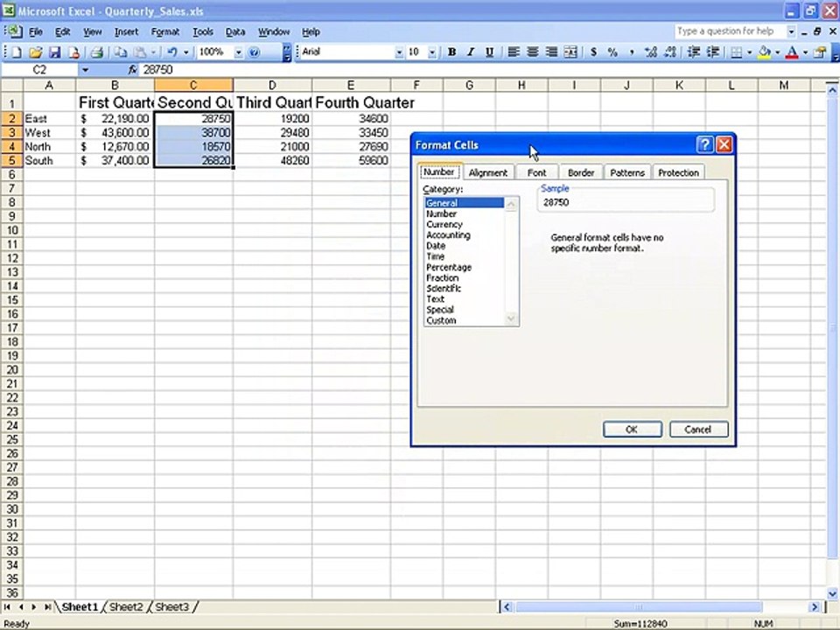840x630 pixels.
Task: Open the Excel Help question mark icon
Action: [255, 52]
